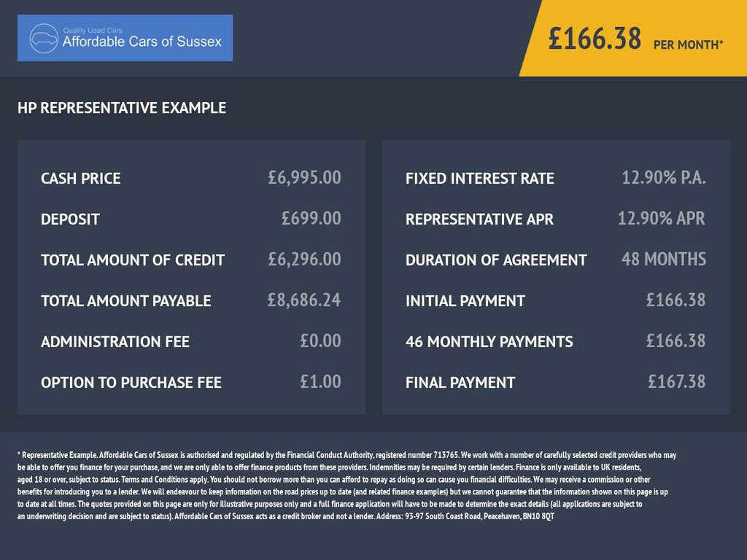Click the Cash Price value £6,995.00
Viewport: 747px width, 560px height.
[x=304, y=177]
